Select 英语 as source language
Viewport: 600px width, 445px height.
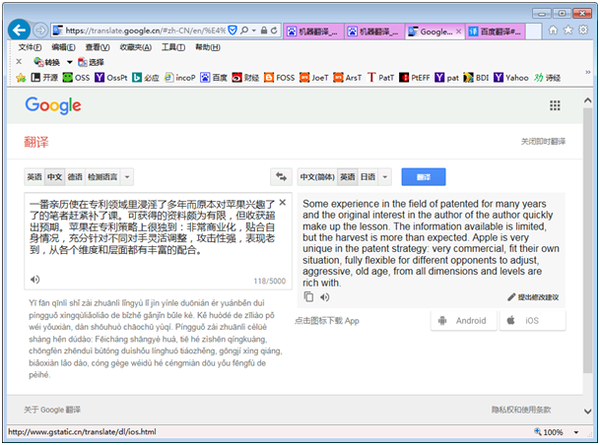tap(34, 177)
